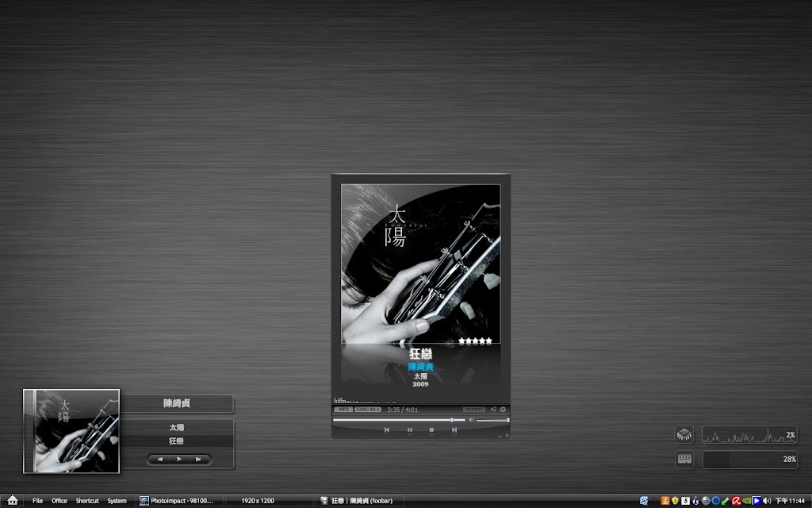Viewport: 812px width, 508px height.
Task: Stop playback in the foobar player
Action: pos(431,429)
